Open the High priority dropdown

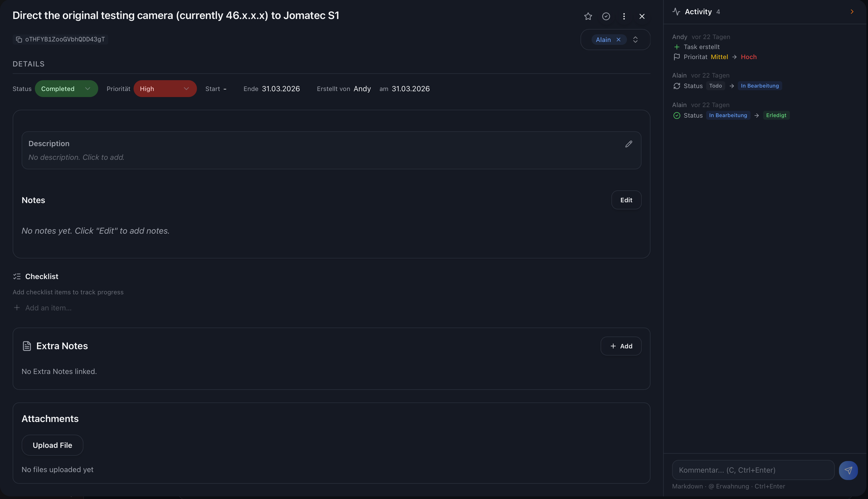tap(165, 89)
